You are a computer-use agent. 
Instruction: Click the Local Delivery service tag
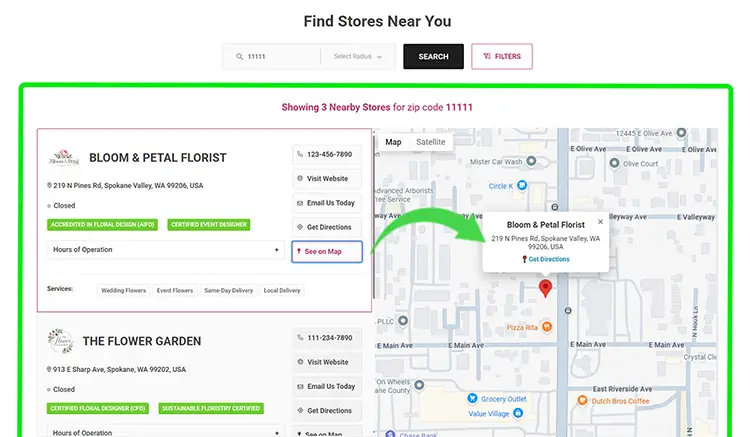tap(282, 290)
